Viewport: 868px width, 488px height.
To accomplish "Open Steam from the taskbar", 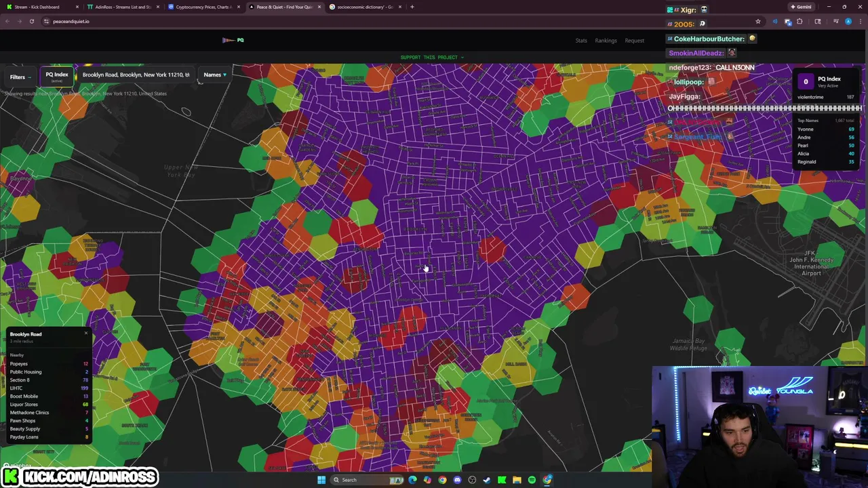I will click(x=487, y=480).
